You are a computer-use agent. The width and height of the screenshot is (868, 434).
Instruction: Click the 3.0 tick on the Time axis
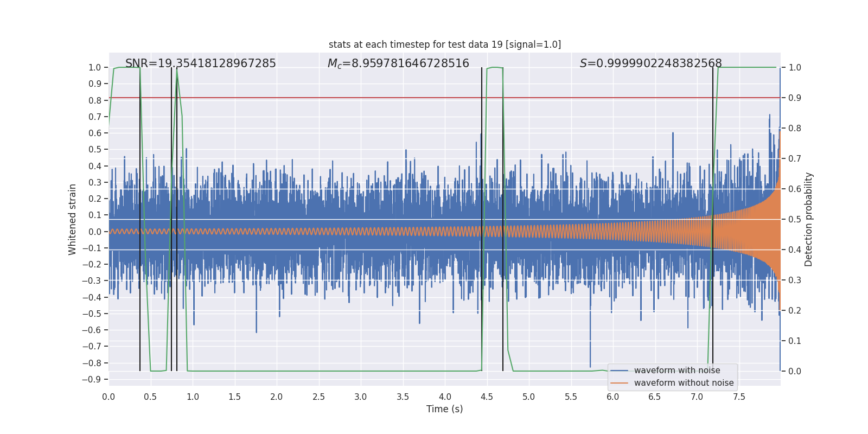(361, 397)
